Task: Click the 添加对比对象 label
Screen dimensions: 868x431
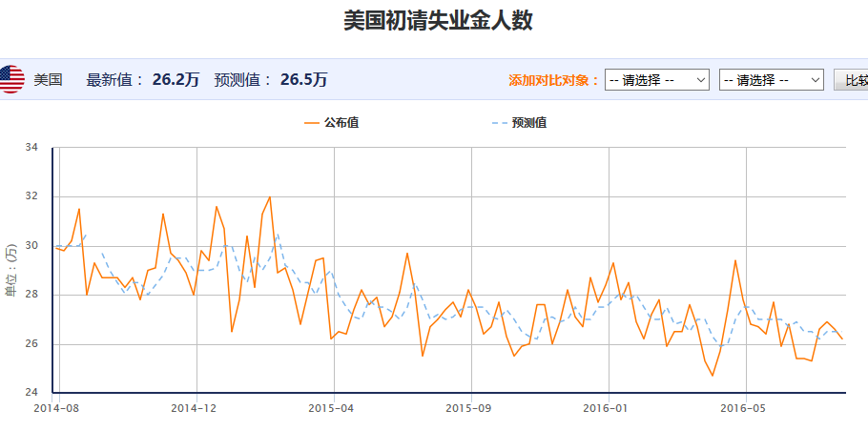Action: click(553, 80)
